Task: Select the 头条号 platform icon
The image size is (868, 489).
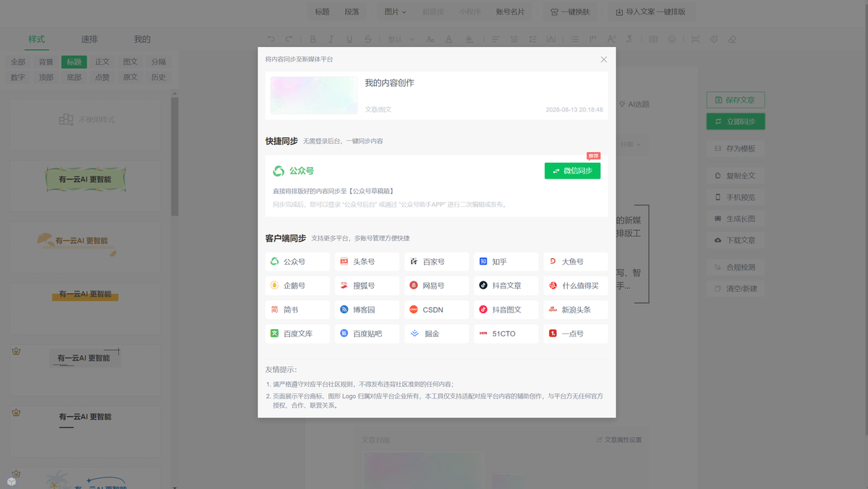Action: pyautogui.click(x=344, y=262)
